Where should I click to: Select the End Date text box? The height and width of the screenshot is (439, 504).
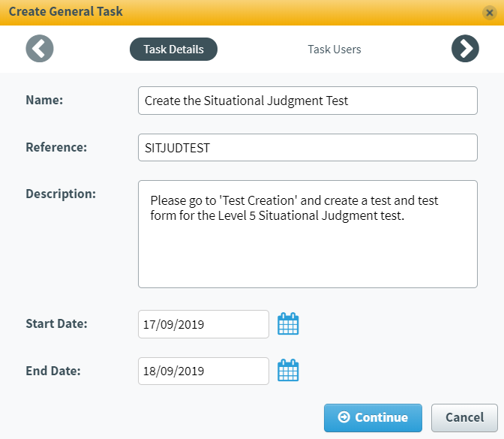point(203,371)
